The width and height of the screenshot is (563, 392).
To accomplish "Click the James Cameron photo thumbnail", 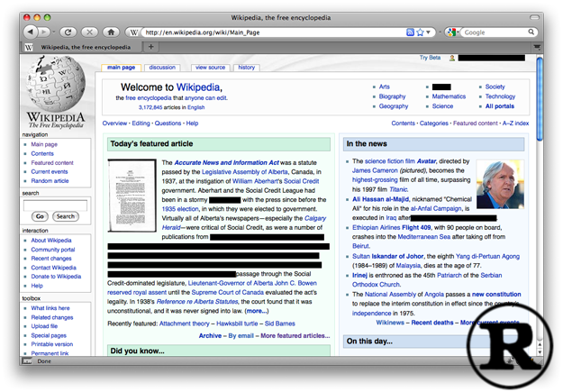I will [x=500, y=185].
